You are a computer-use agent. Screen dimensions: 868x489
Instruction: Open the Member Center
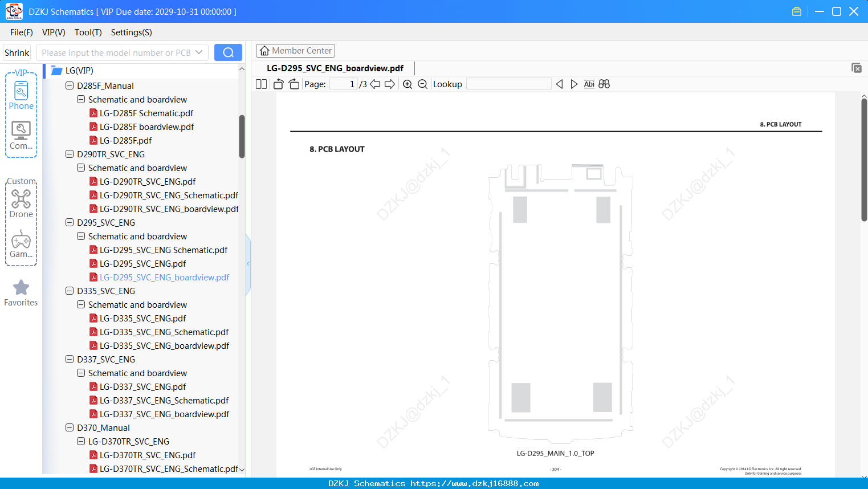295,51
